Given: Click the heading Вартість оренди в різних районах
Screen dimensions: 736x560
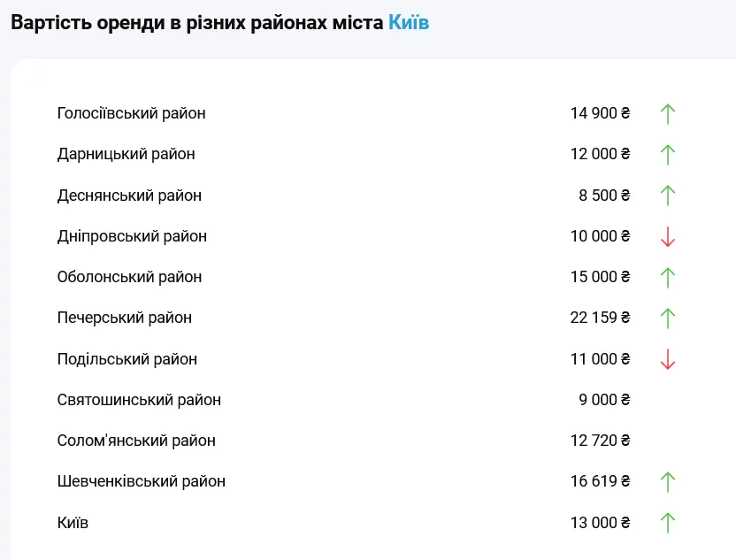Looking at the screenshot, I should 196,23.
